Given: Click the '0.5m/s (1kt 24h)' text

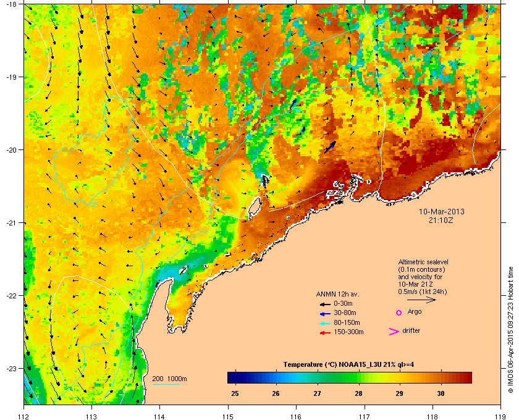Looking at the screenshot, I should [x=423, y=292].
